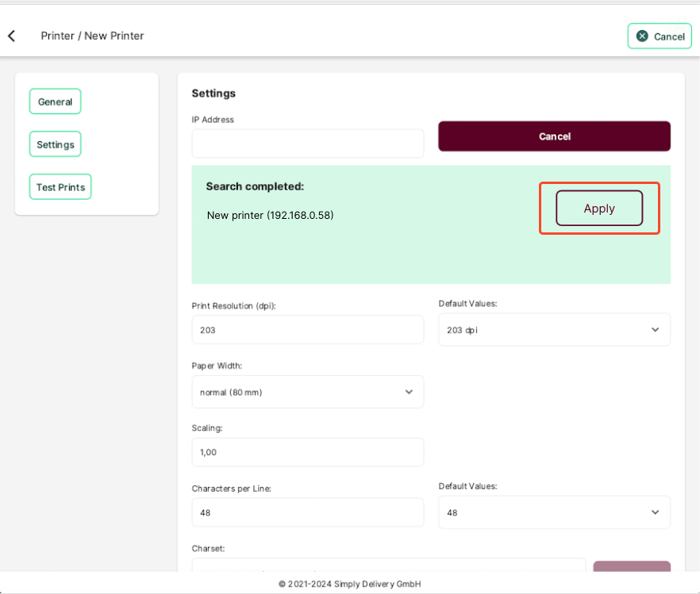Click the Characters per Line field

click(x=308, y=512)
